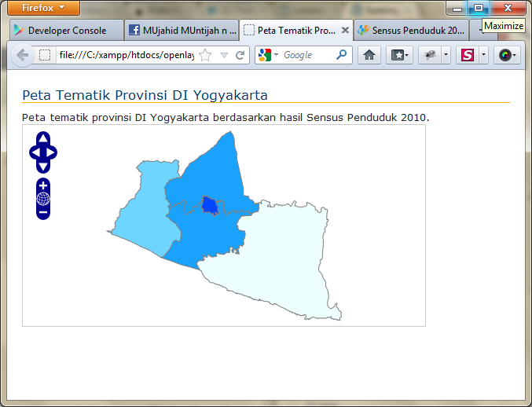Zoom out with the map minus button
The width and height of the screenshot is (532, 407).
43,212
